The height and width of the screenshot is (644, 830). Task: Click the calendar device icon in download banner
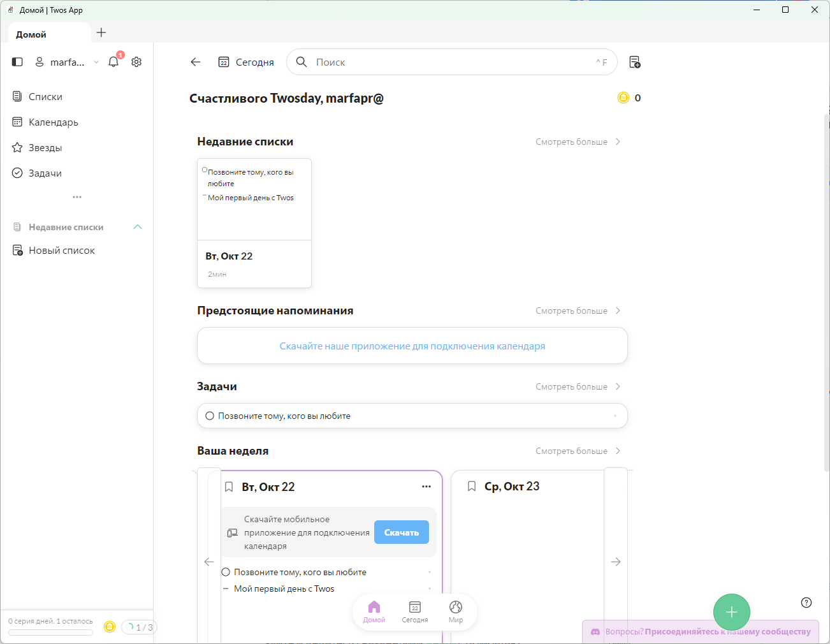[x=233, y=533]
